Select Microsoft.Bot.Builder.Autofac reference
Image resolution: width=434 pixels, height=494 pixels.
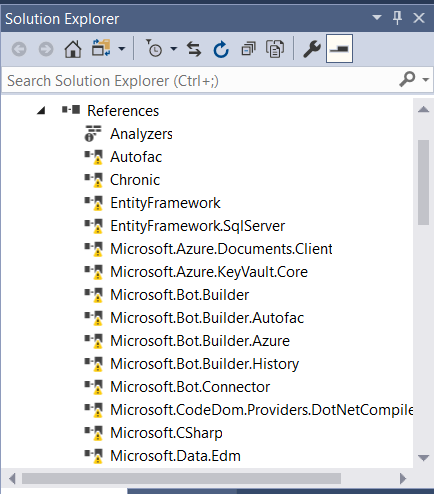[207, 318]
